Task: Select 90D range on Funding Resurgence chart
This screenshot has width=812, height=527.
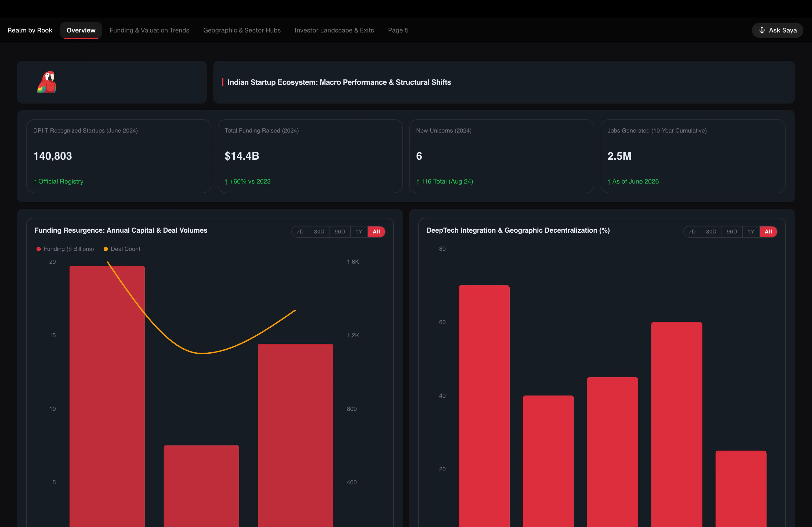Action: pos(340,232)
